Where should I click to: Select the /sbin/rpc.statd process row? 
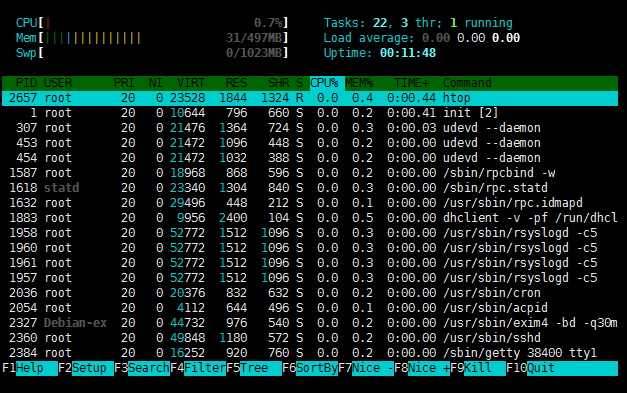click(310, 188)
